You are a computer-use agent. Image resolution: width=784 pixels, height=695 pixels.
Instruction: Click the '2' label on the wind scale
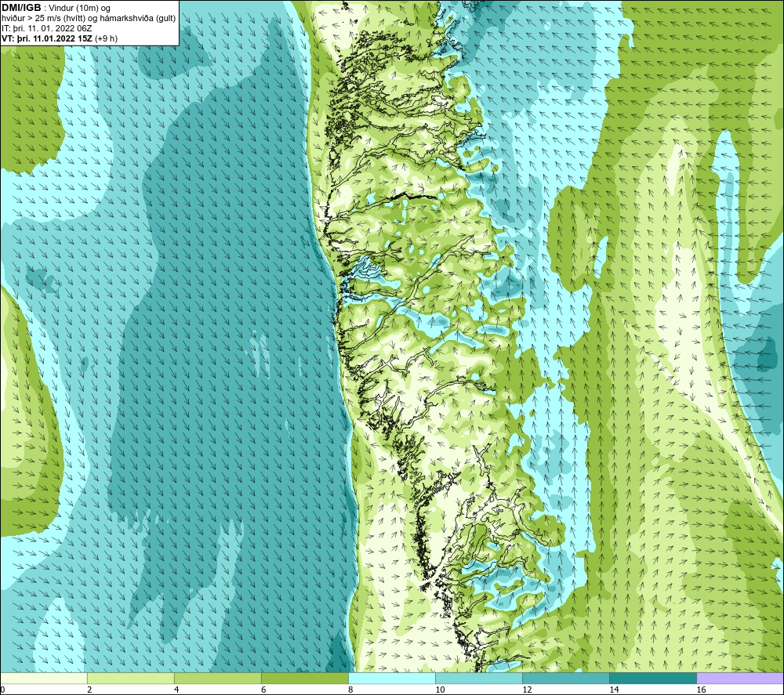pos(89,690)
